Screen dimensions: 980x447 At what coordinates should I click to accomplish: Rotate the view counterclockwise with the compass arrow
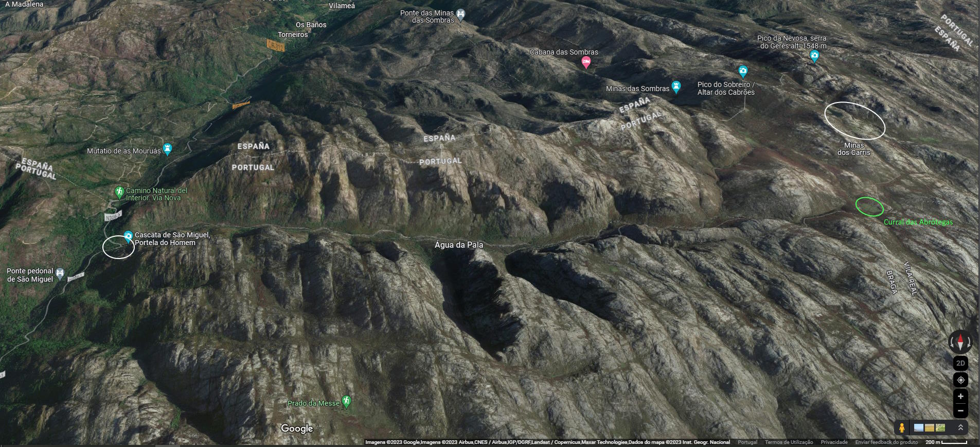click(x=952, y=342)
